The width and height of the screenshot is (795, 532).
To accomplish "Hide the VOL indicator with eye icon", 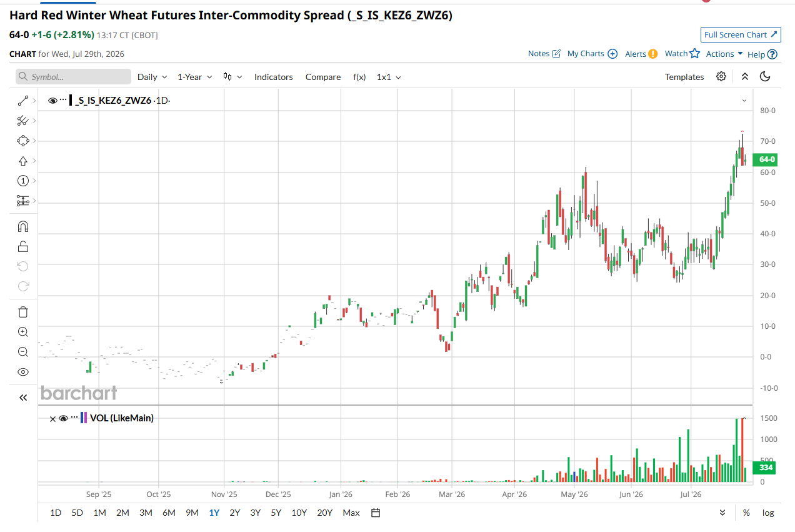I will (x=63, y=418).
